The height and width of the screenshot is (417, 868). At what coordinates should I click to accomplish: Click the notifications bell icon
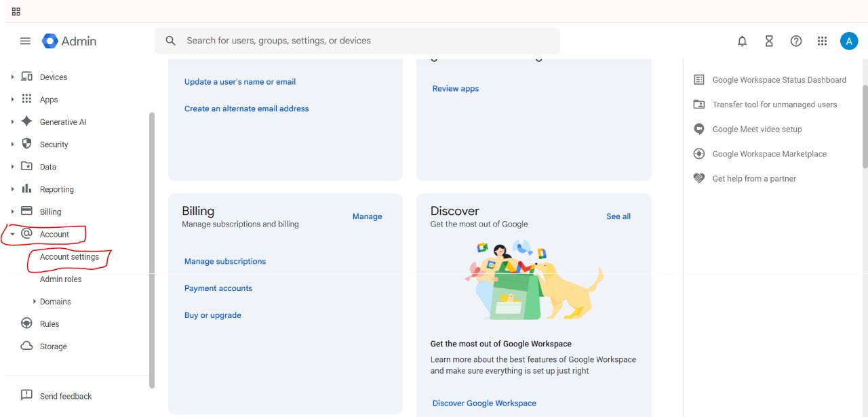tap(742, 41)
